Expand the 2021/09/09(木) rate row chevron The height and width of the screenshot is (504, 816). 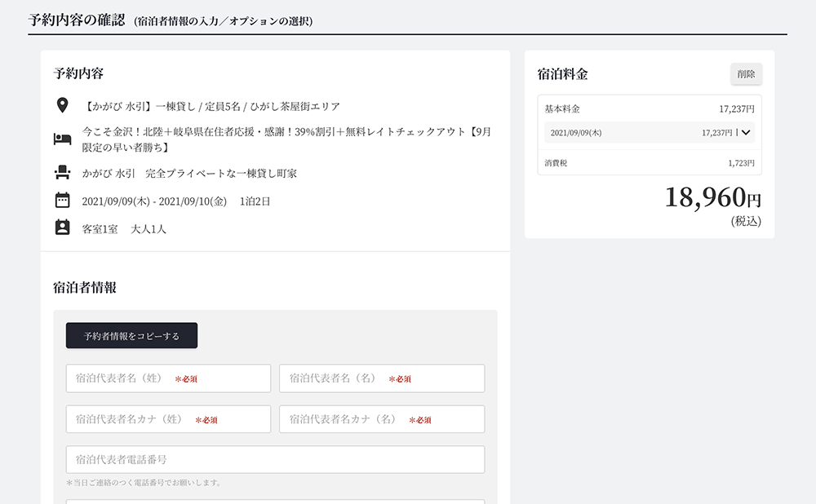[746, 133]
